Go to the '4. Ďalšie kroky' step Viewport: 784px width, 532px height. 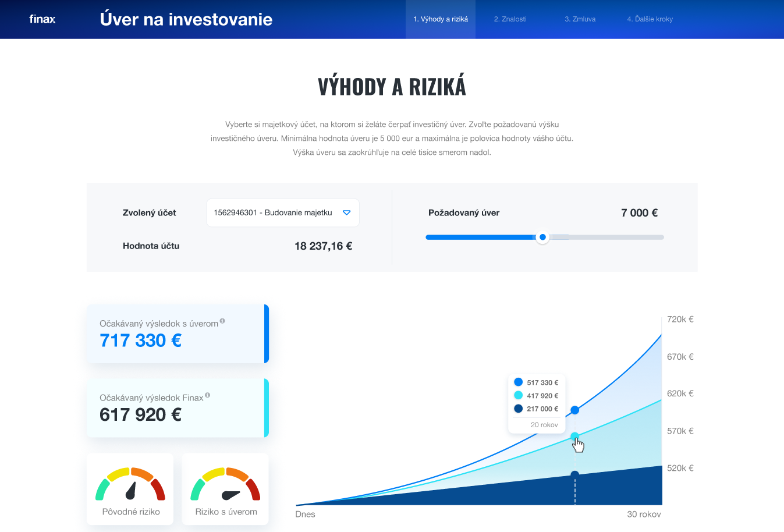(650, 19)
